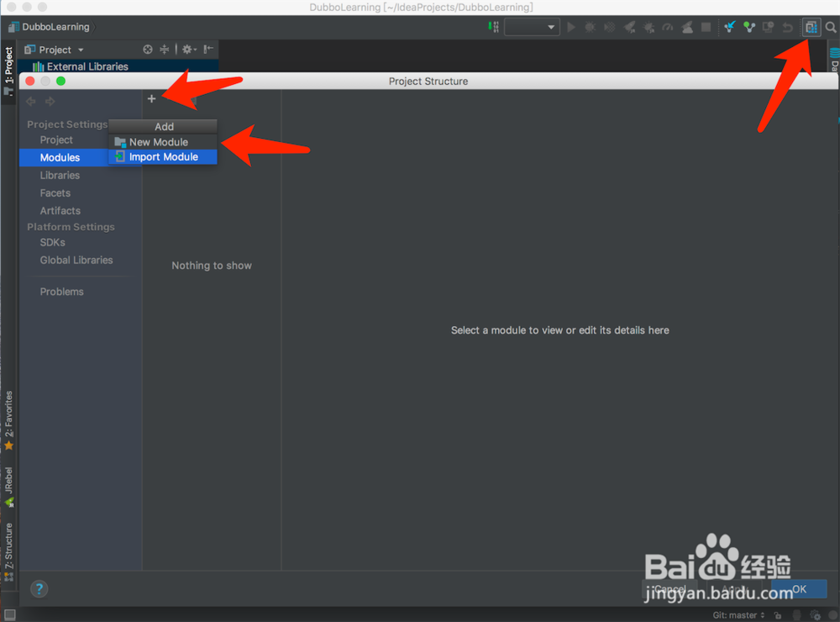Click the Revert undo arrow icon
This screenshot has width=840, height=622.
[x=788, y=27]
